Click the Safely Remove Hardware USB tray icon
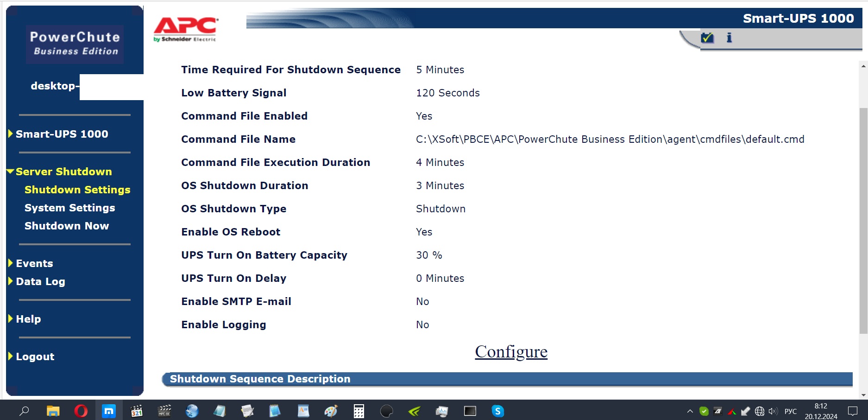Viewport: 868px width, 420px height. (746, 411)
